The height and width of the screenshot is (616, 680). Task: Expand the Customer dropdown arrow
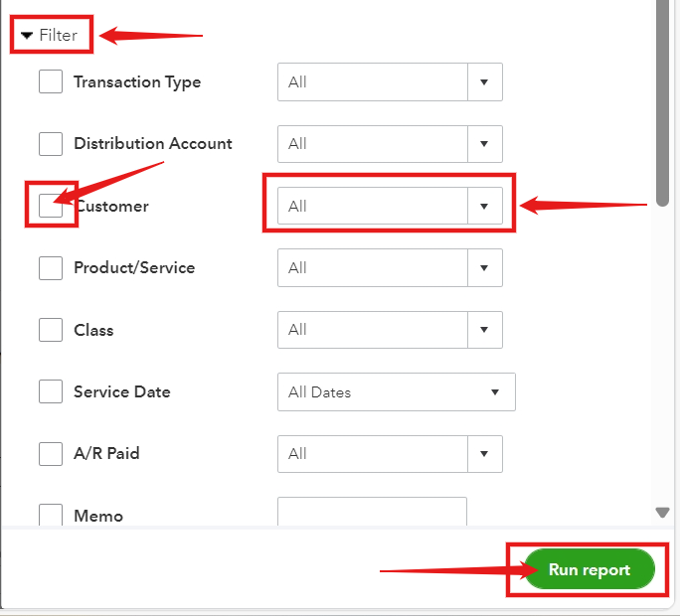coord(485,206)
